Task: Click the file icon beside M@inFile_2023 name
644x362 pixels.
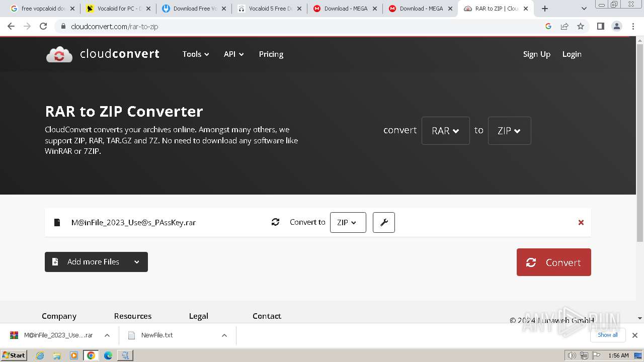Action: click(57, 222)
